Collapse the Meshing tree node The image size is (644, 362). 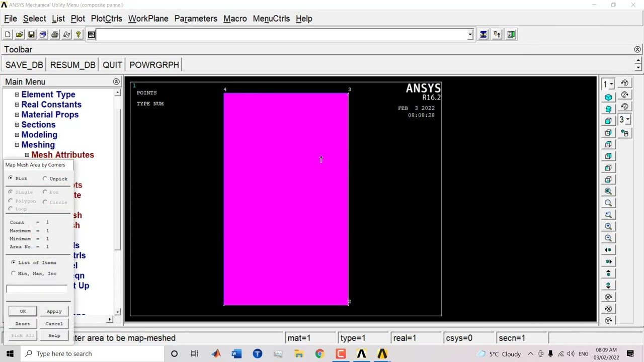(17, 145)
